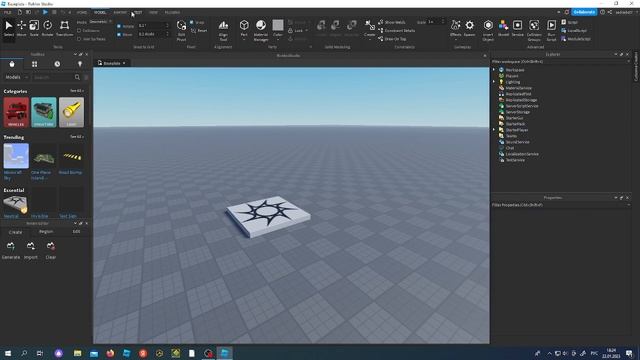
Task: Open the Material Manager
Action: pos(261,30)
